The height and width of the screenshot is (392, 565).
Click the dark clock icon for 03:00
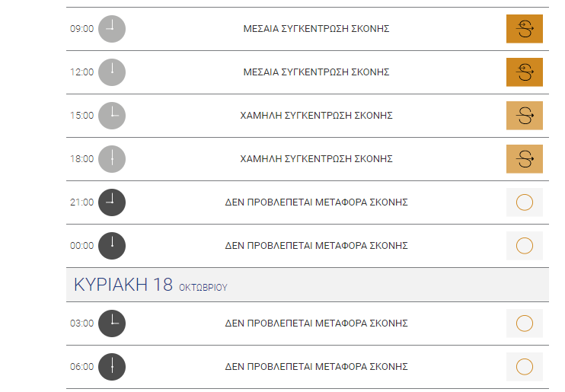[112, 323]
